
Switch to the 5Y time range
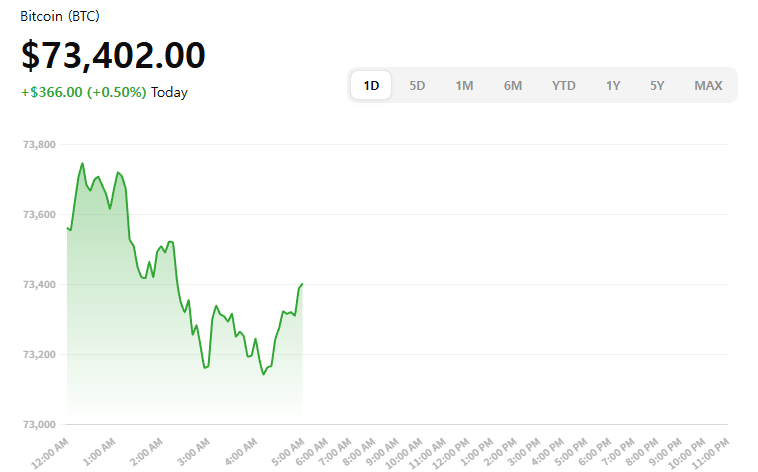(656, 86)
